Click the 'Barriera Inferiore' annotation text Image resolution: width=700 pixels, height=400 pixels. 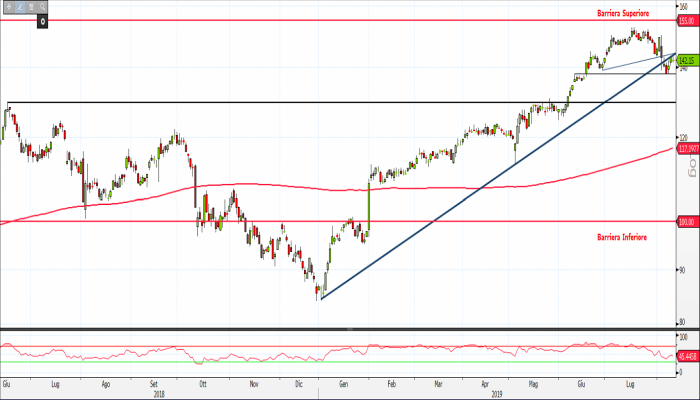622,237
